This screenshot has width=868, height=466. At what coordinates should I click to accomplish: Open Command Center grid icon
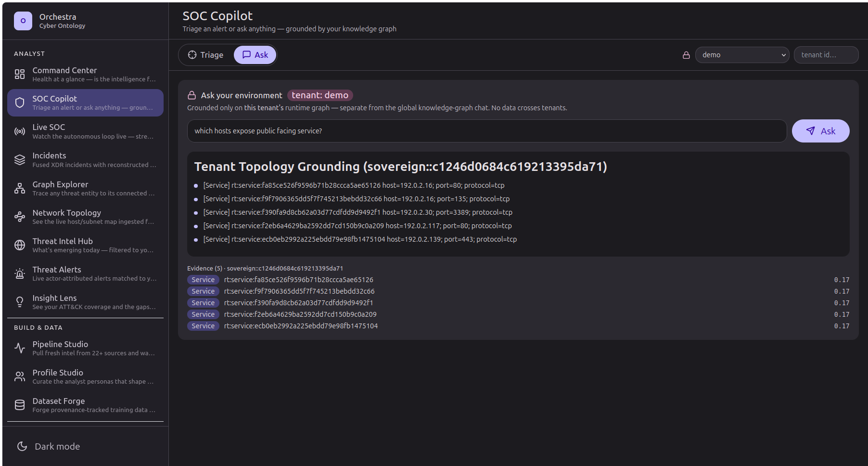tap(20, 74)
